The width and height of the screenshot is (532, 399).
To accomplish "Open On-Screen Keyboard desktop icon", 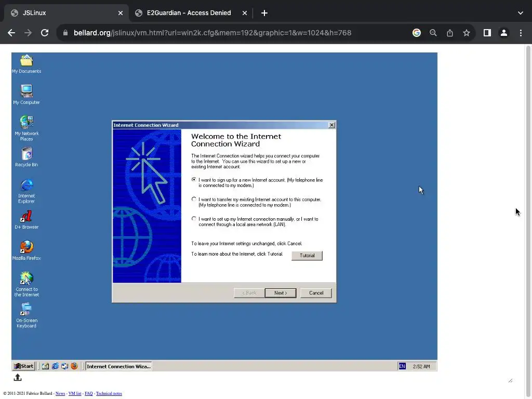I will pos(26,315).
